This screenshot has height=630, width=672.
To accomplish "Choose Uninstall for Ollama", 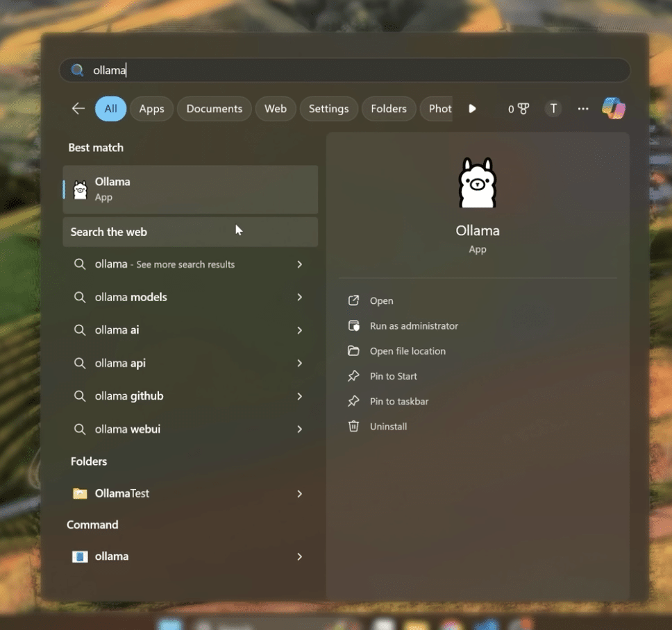I will coord(388,427).
